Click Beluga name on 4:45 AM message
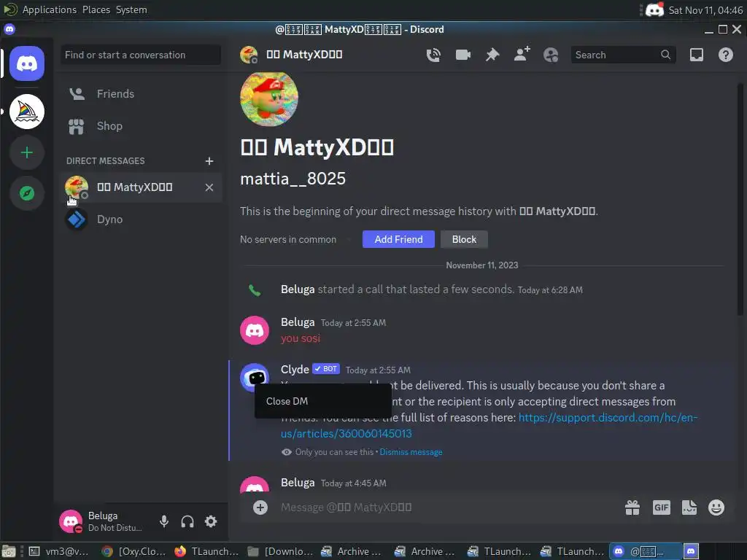Viewport: 747px width, 560px height. (x=298, y=483)
